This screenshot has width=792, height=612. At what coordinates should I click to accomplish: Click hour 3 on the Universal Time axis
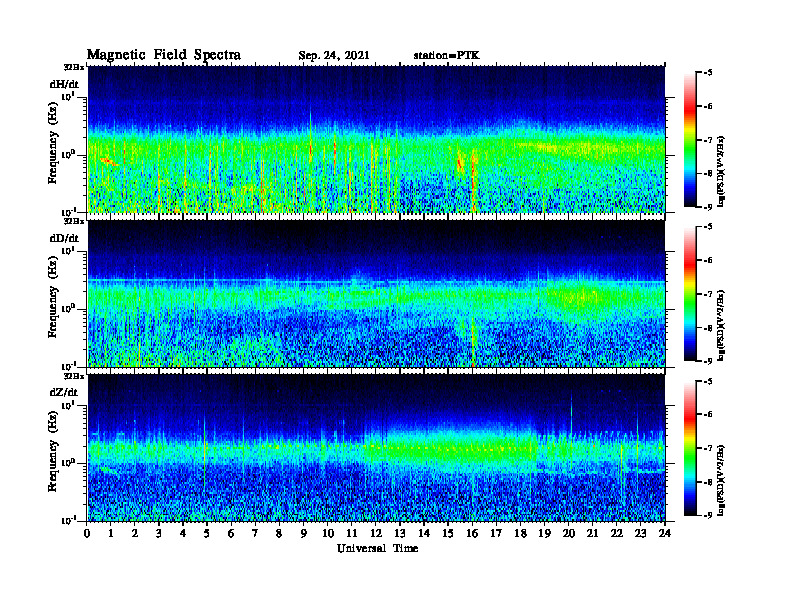click(159, 534)
